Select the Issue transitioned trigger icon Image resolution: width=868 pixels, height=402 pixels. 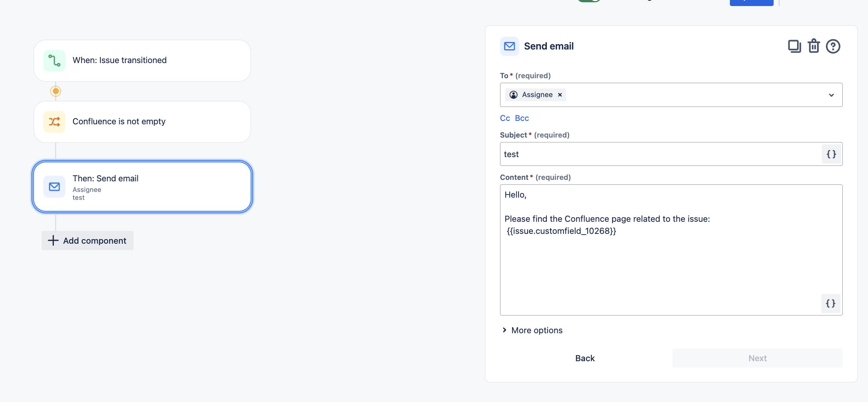(x=55, y=60)
